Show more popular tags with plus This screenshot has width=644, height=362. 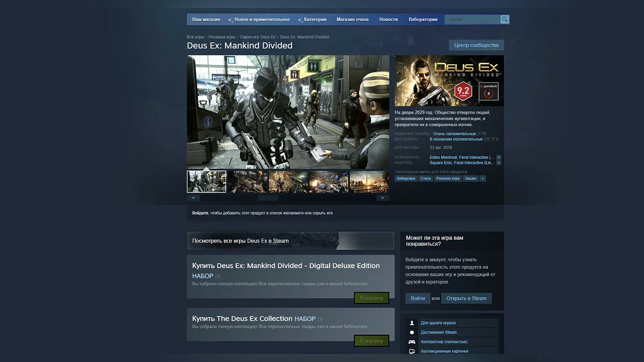tap(482, 178)
